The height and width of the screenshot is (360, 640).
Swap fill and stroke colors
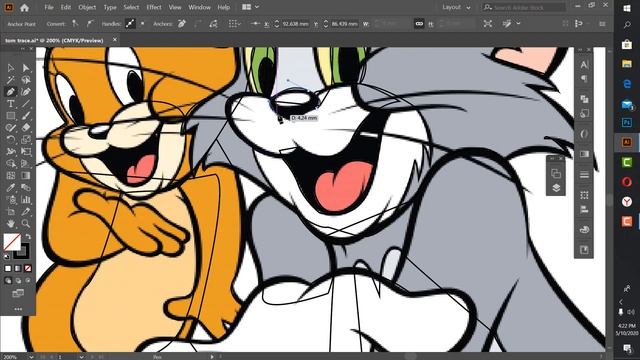click(28, 236)
